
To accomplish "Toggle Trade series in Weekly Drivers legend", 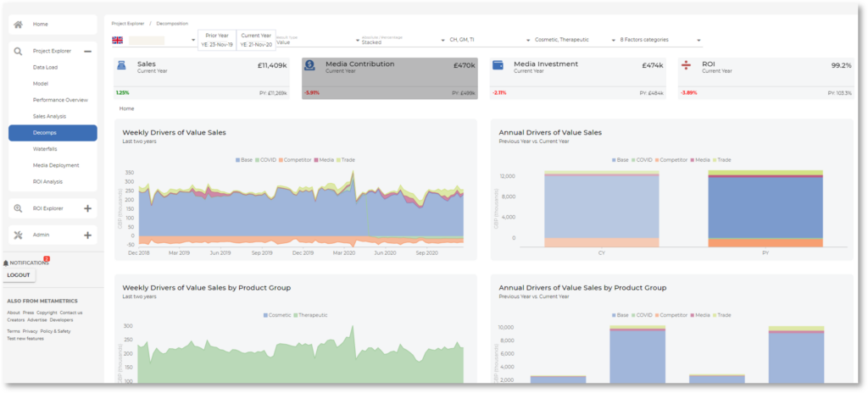I will [x=346, y=160].
